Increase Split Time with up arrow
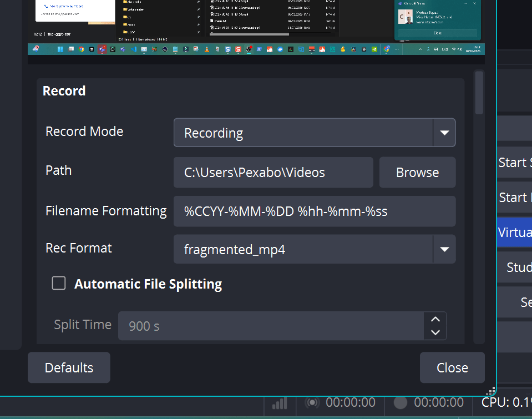Image resolution: width=532 pixels, height=419 pixels. coord(435,319)
